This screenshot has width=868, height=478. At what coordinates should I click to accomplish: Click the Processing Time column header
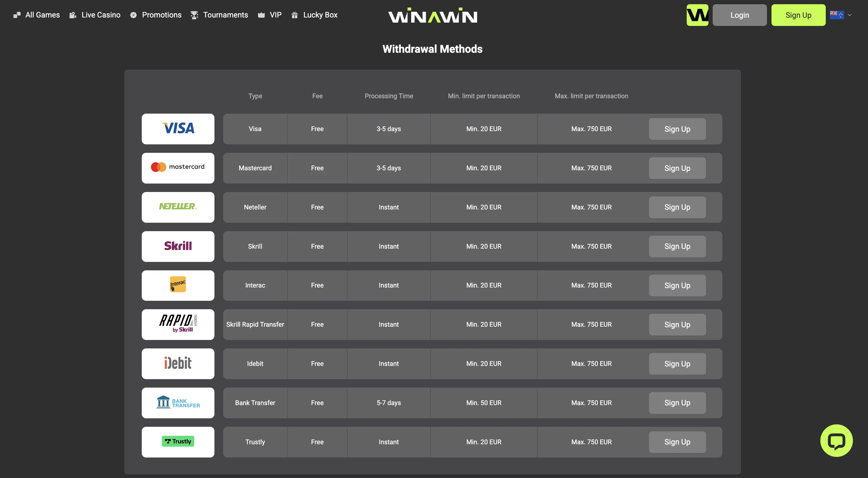389,96
